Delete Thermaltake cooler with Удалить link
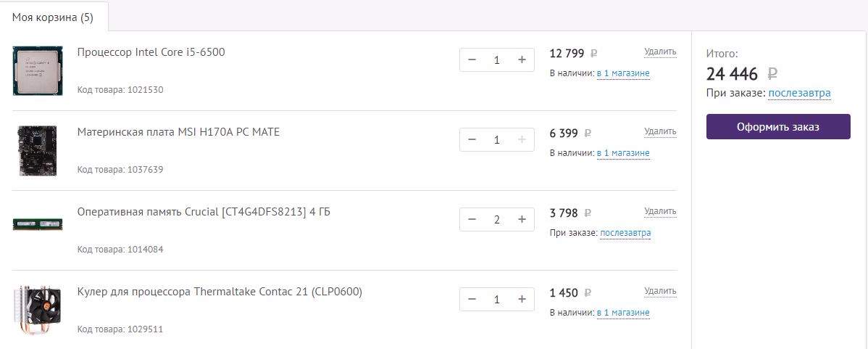Screen dimensions: 868x349 (660, 291)
